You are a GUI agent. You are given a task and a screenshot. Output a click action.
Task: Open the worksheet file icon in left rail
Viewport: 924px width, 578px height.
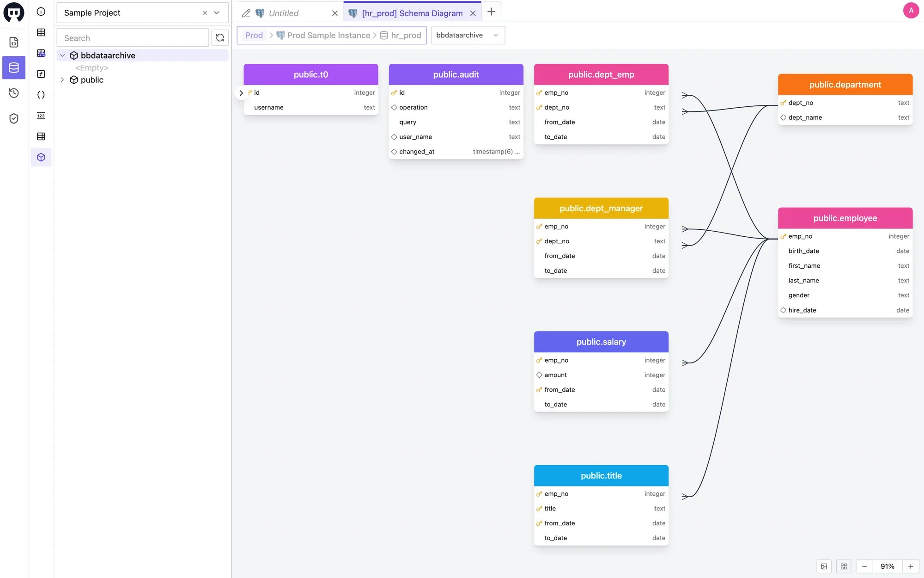tap(14, 42)
